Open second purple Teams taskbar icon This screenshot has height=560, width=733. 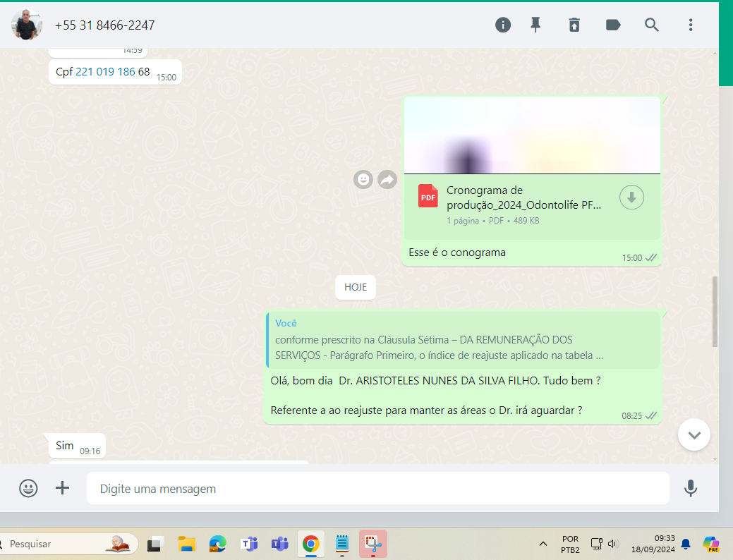(x=280, y=544)
